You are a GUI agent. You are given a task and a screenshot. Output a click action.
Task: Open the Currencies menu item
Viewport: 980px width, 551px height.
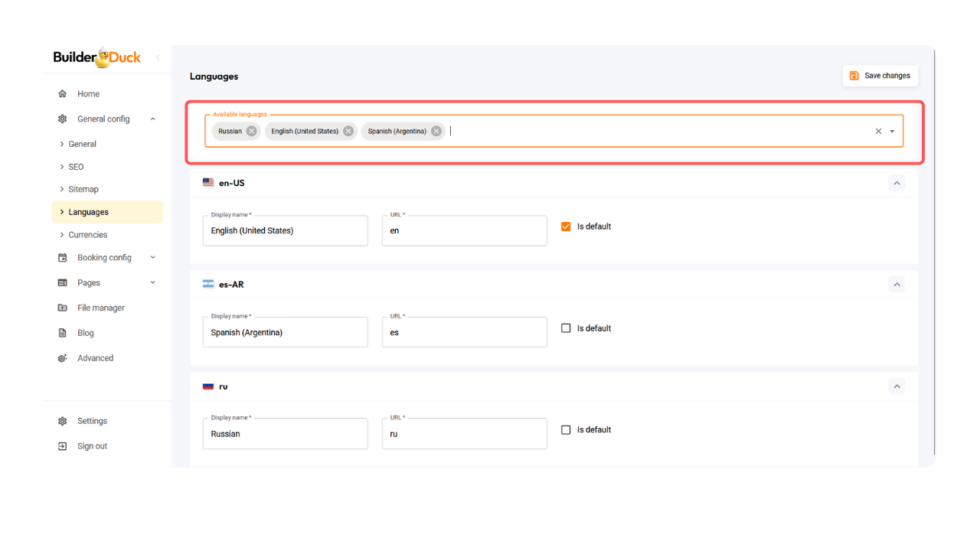click(88, 235)
